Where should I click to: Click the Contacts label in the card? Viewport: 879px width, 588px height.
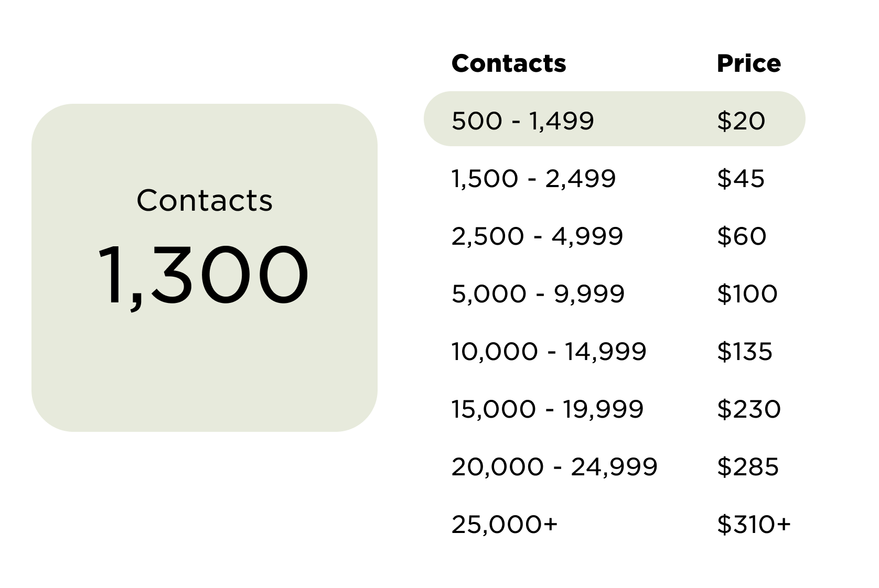pyautogui.click(x=205, y=200)
